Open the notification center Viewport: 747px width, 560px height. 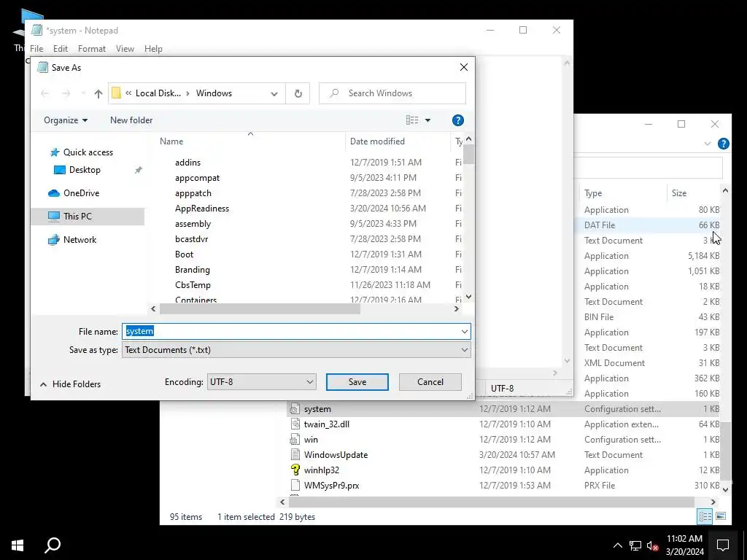click(x=723, y=545)
